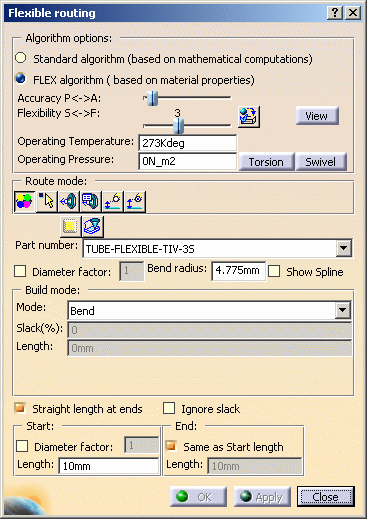The image size is (367, 519).
Task: Click the filter funnel icon above Part number
Action: pyautogui.click(x=93, y=226)
